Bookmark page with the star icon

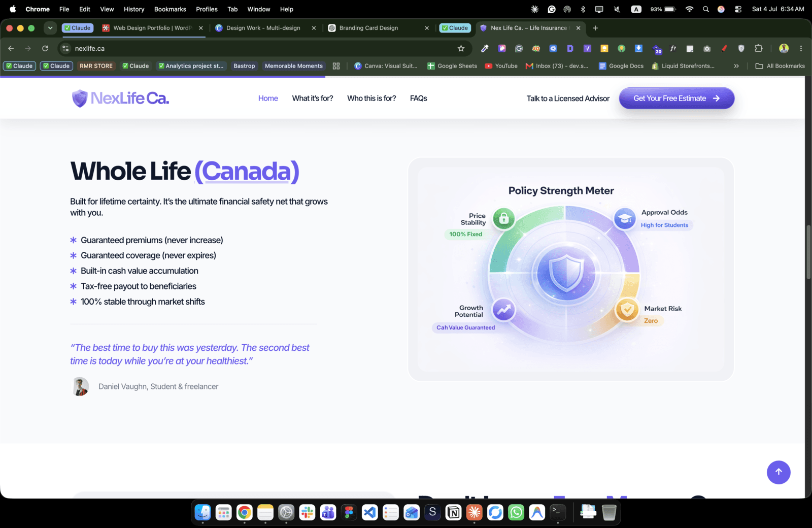[x=461, y=48]
